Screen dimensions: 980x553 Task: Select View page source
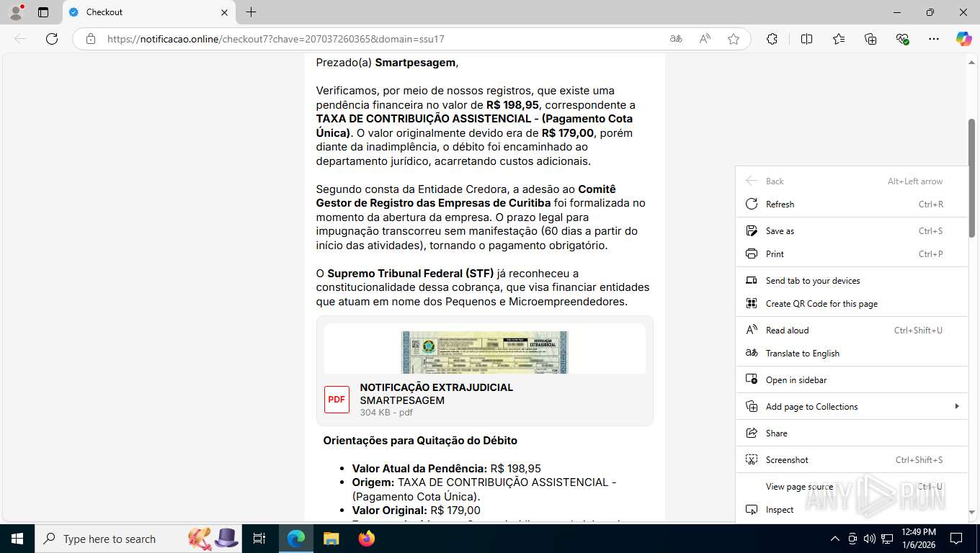tap(852, 487)
